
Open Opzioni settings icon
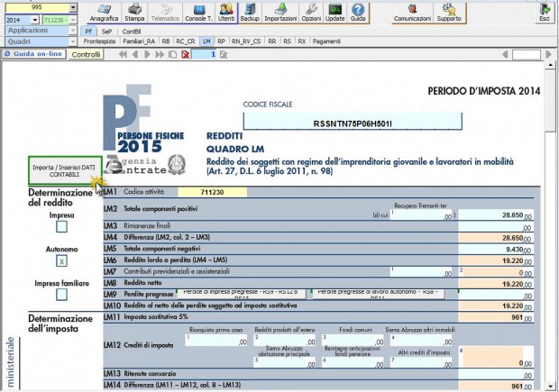311,13
